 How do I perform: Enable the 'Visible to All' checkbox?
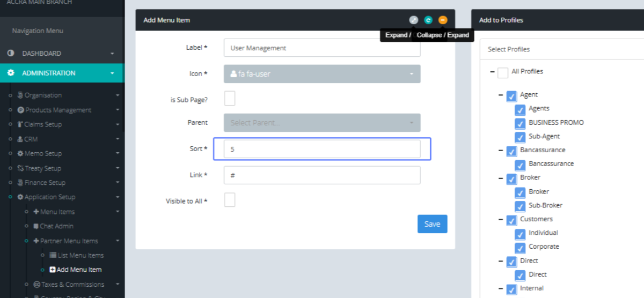(x=229, y=200)
